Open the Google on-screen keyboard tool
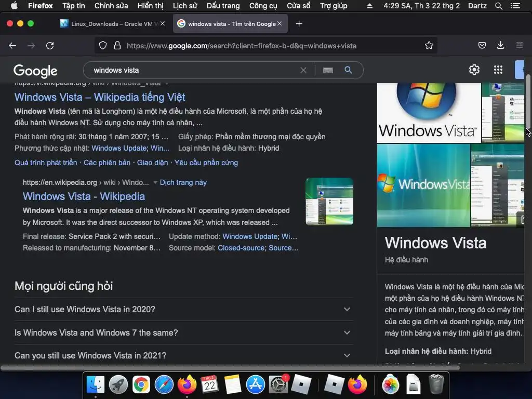The height and width of the screenshot is (399, 532). [x=328, y=70]
